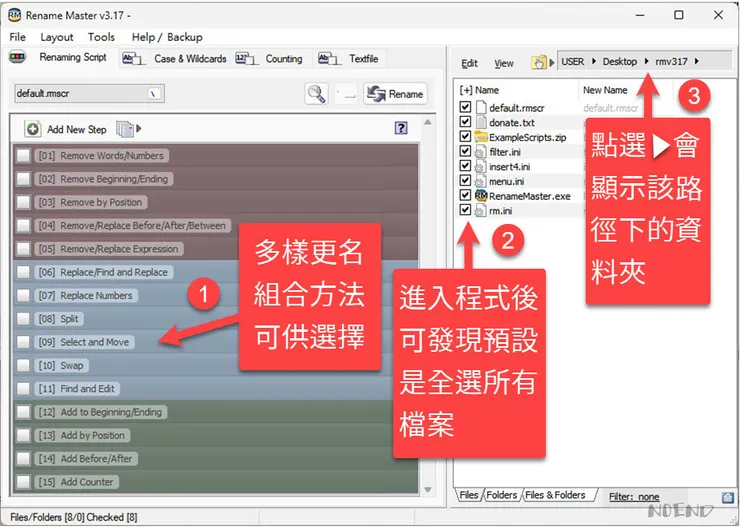Enable step [08] Split

pyautogui.click(x=23, y=319)
